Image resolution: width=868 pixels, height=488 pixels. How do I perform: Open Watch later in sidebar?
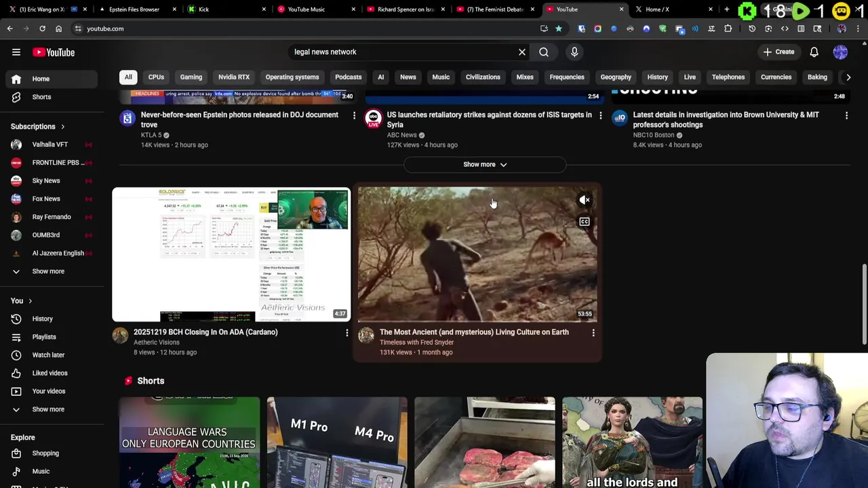(52, 355)
